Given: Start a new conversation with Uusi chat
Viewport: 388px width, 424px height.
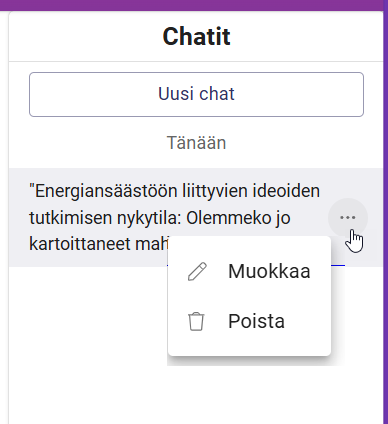Looking at the screenshot, I should [x=196, y=94].
